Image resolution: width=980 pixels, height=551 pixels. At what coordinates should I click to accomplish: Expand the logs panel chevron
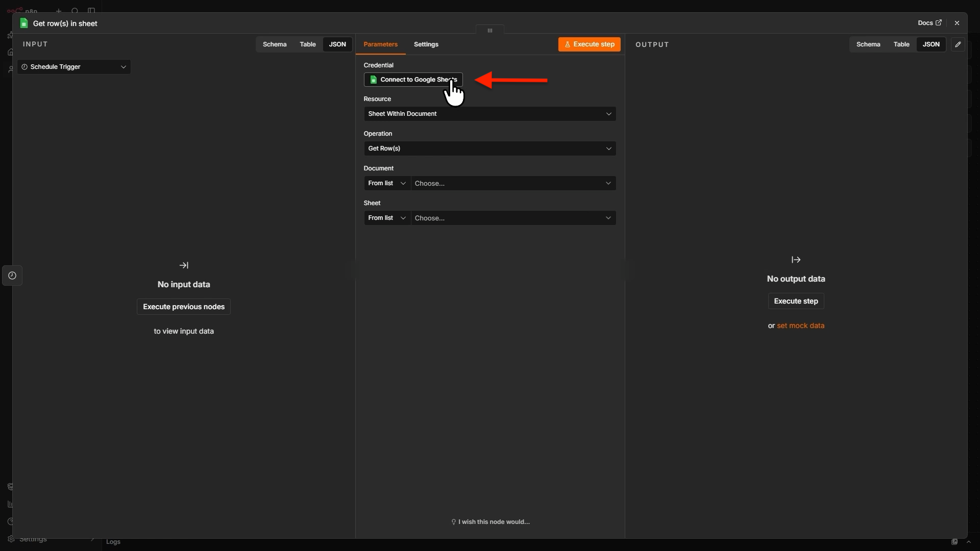coord(969,542)
